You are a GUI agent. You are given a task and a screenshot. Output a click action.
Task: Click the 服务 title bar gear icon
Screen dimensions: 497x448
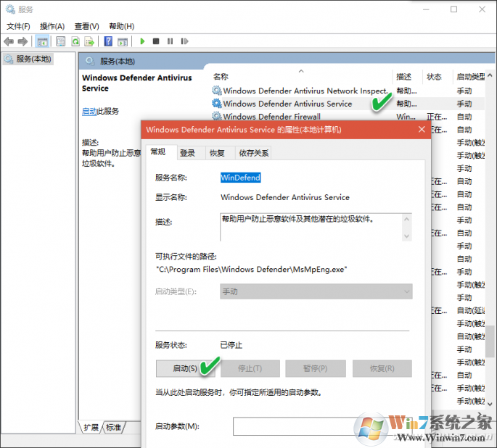(10, 9)
